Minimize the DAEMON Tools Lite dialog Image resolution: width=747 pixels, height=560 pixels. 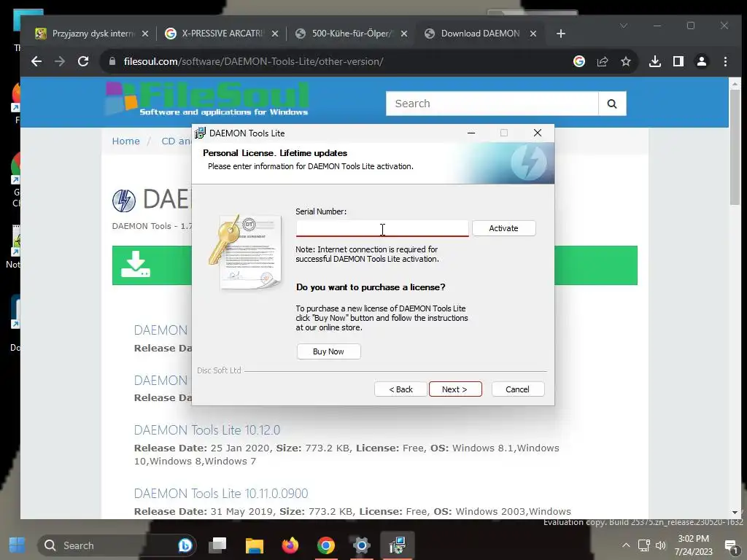471,133
